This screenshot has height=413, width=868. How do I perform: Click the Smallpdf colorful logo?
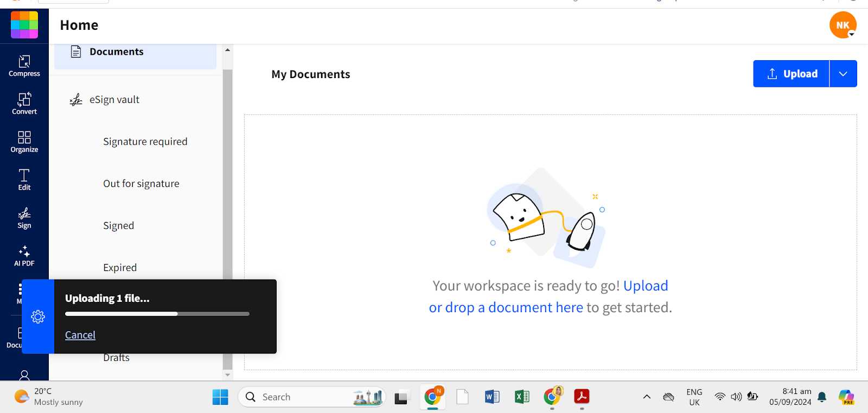[x=24, y=25]
